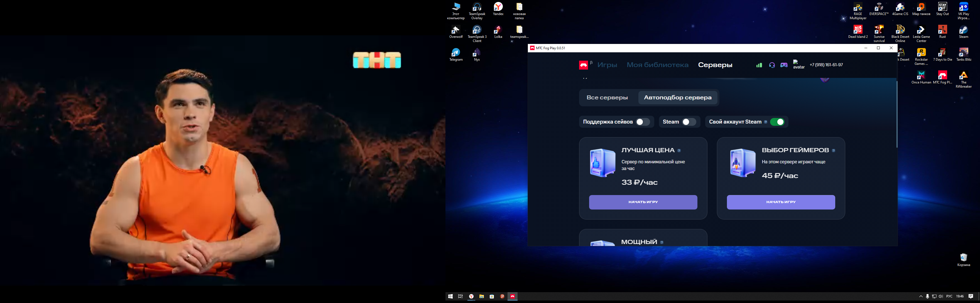980x303 pixels.
Task: Click help icon beside Свой аккаунт Steam
Action: 765,122
